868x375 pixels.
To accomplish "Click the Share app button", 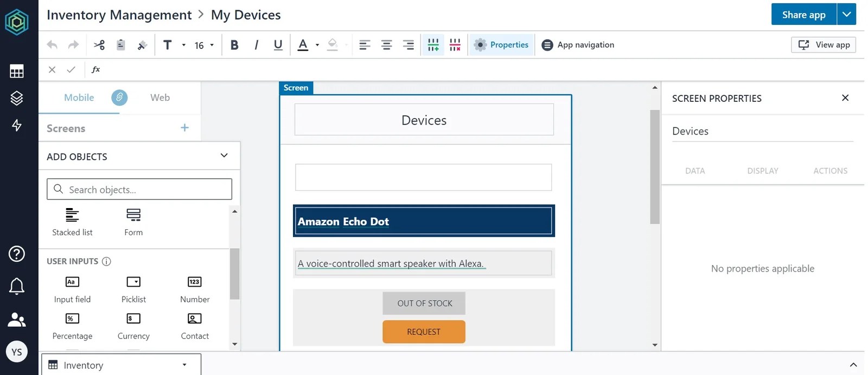I will 803,15.
